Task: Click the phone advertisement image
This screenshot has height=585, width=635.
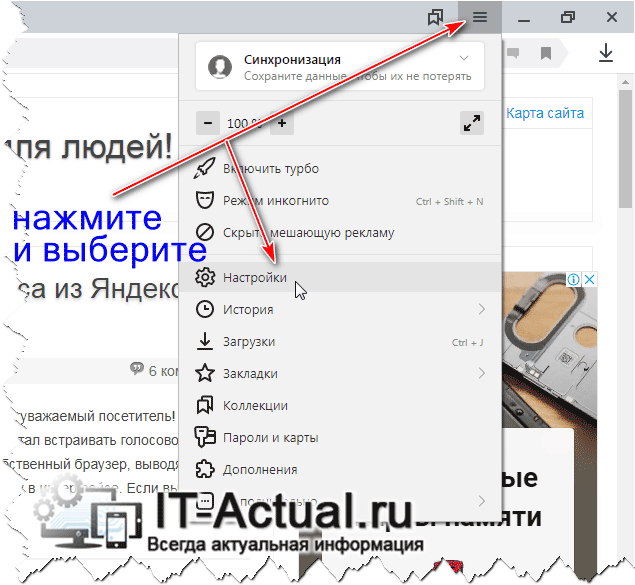Action: [549, 350]
